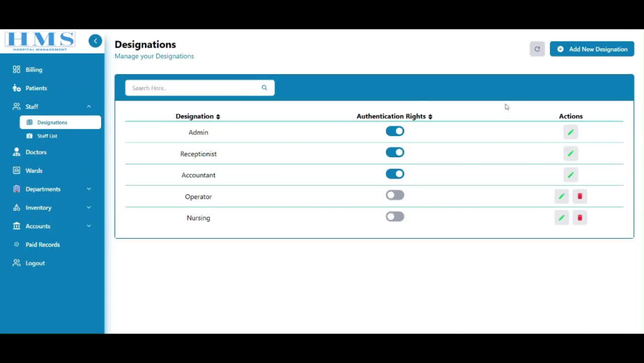Disable Accountant authentication rights toggle
644x363 pixels.
[x=395, y=174]
